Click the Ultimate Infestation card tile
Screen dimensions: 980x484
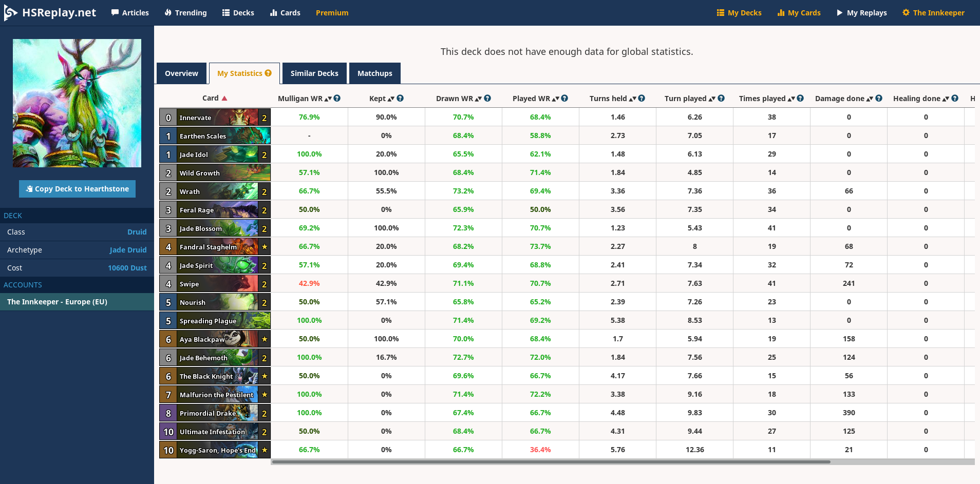(x=215, y=432)
